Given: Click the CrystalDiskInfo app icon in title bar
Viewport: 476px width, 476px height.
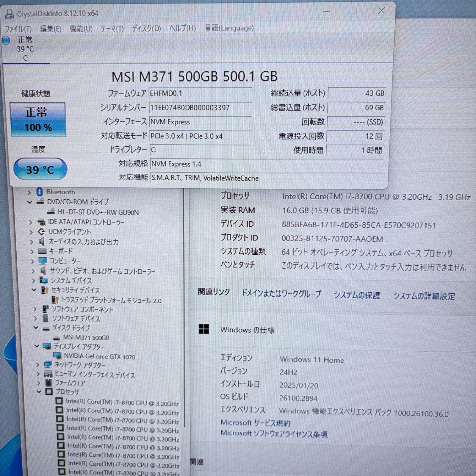Looking at the screenshot, I should pyautogui.click(x=9, y=13).
